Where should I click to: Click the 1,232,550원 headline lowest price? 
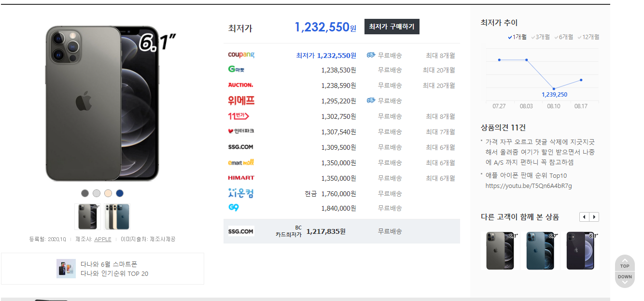tap(325, 27)
